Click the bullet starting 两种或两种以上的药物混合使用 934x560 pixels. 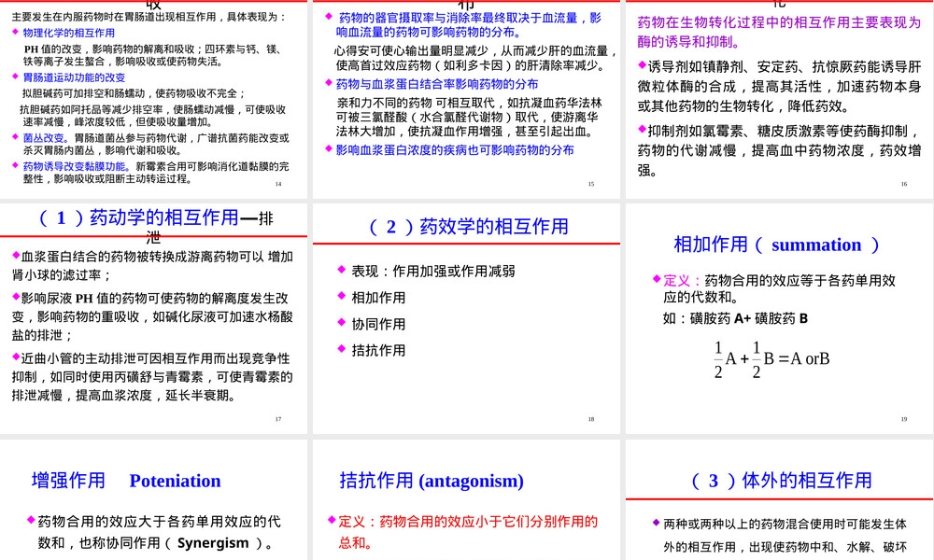[785, 535]
